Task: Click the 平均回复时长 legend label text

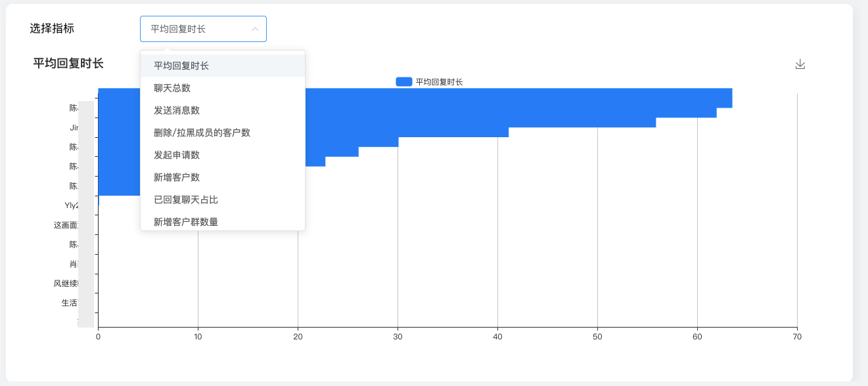Action: (x=439, y=82)
